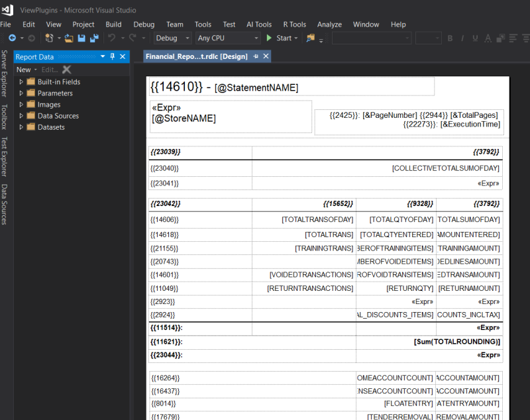Open the Edit menu
The image size is (530, 420).
28,25
